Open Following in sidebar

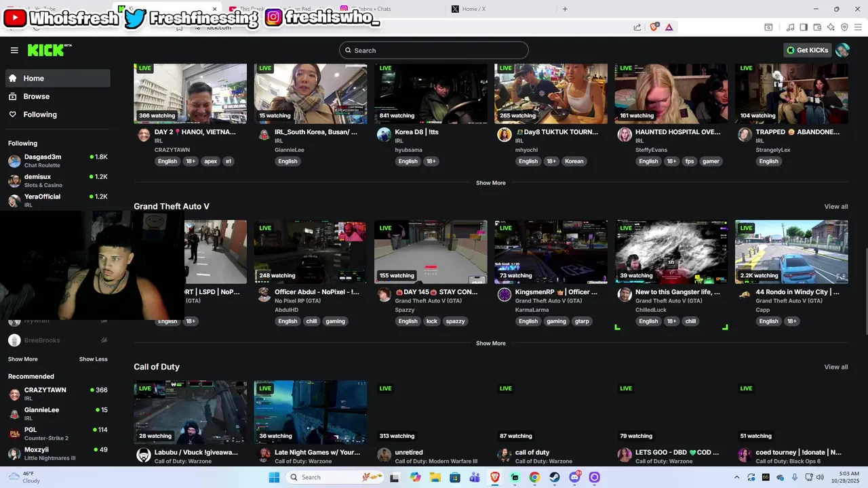click(x=58, y=115)
